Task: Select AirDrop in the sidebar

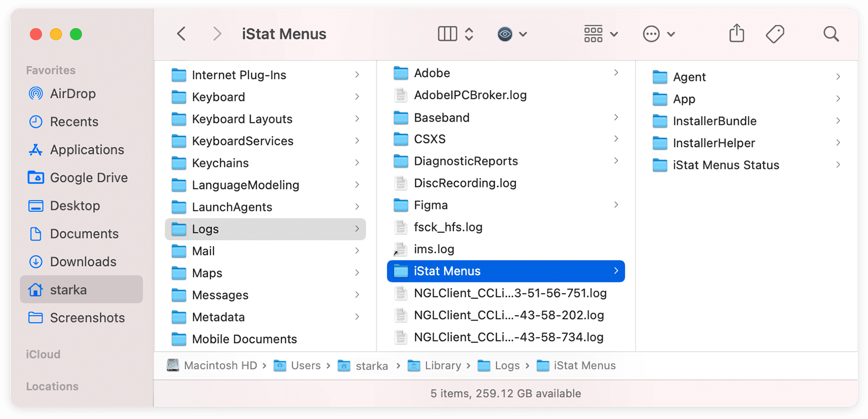Action: [81, 94]
